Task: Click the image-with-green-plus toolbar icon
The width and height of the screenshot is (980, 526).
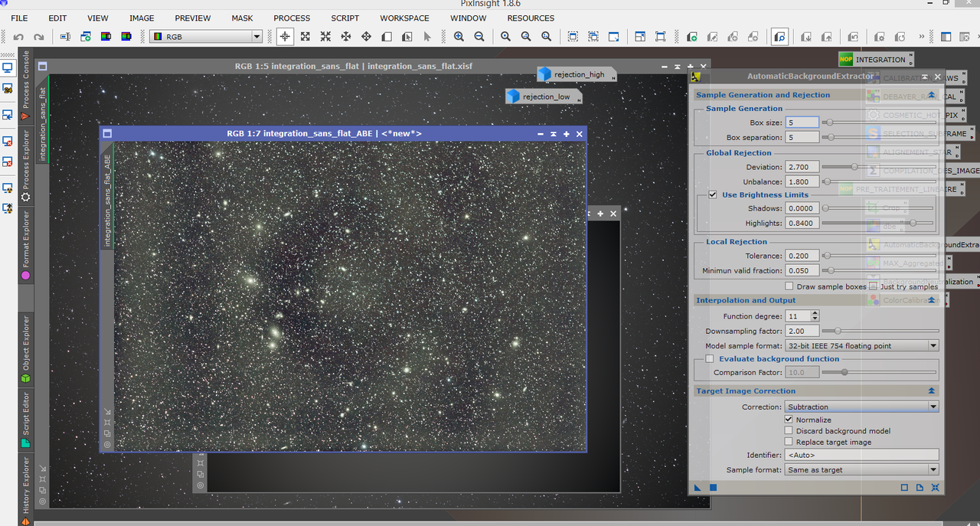Action: click(x=86, y=37)
